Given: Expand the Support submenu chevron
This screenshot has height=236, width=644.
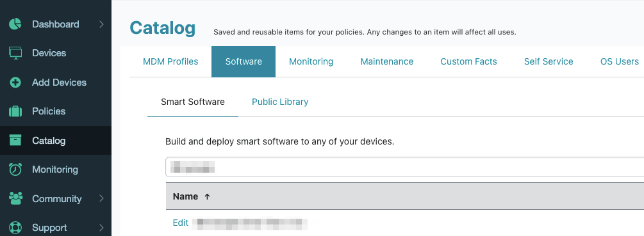Looking at the screenshot, I should coord(101,228).
